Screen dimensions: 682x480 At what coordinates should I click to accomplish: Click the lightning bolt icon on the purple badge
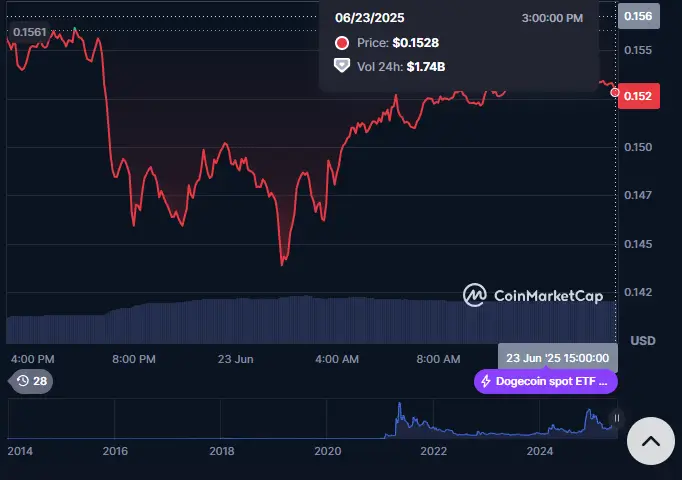coord(486,381)
